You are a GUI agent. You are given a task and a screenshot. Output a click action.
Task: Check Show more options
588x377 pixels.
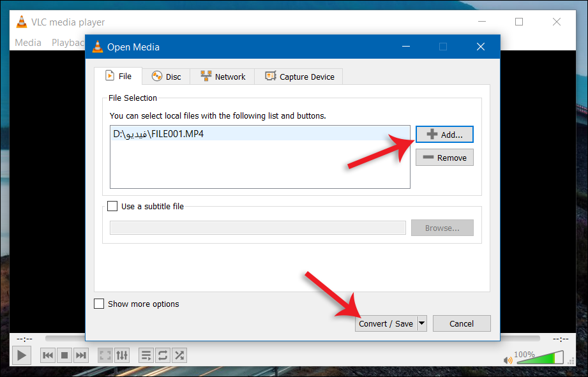(99, 304)
